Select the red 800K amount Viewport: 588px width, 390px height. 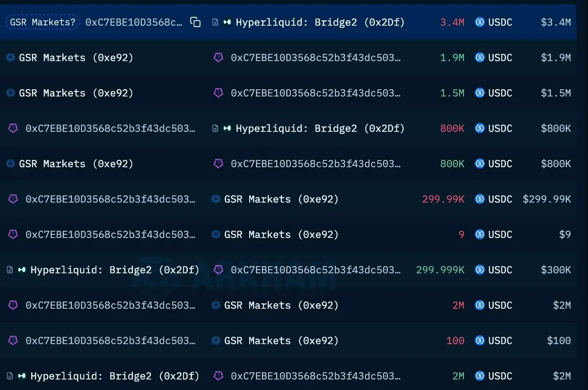coord(452,128)
